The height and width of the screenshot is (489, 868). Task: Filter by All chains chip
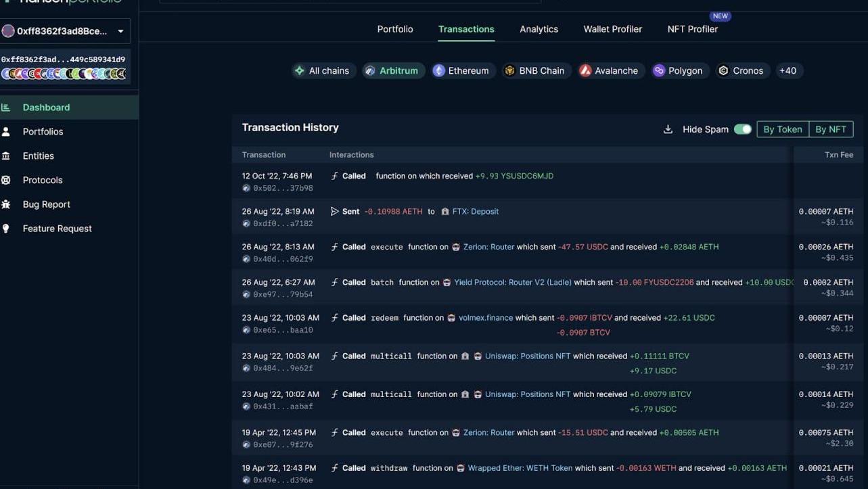click(x=322, y=70)
